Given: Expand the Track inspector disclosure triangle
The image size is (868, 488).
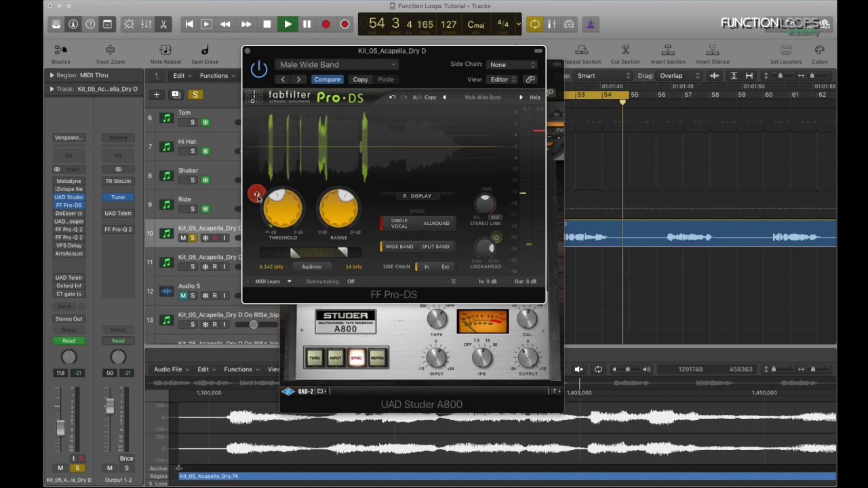Looking at the screenshot, I should [52, 89].
